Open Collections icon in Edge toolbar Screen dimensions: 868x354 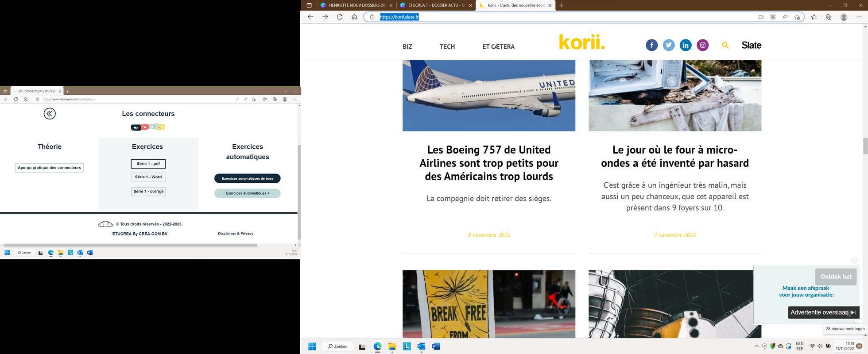click(829, 17)
